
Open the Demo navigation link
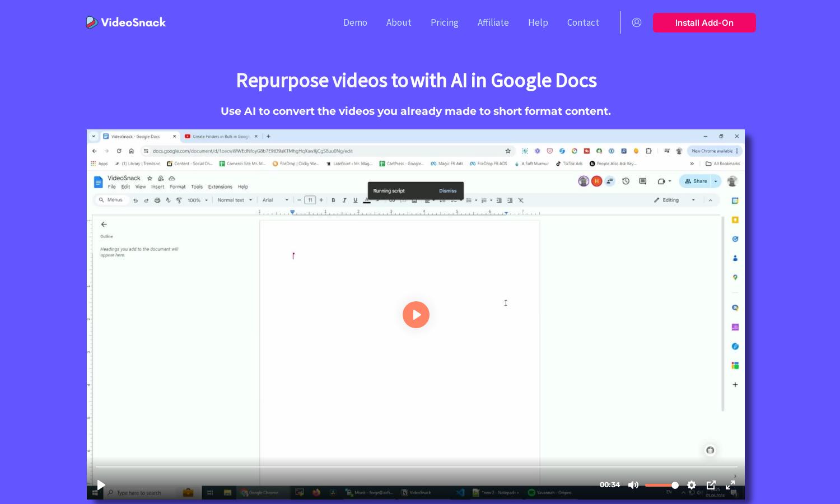point(355,22)
